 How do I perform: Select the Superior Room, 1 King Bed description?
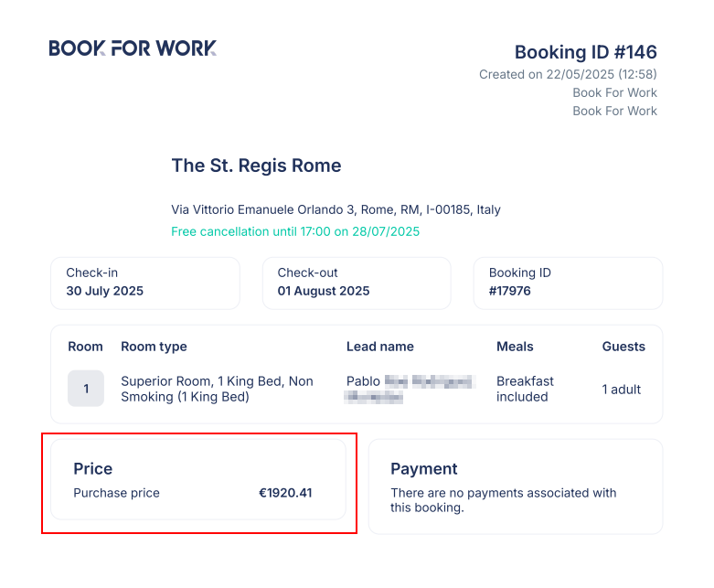(x=217, y=389)
